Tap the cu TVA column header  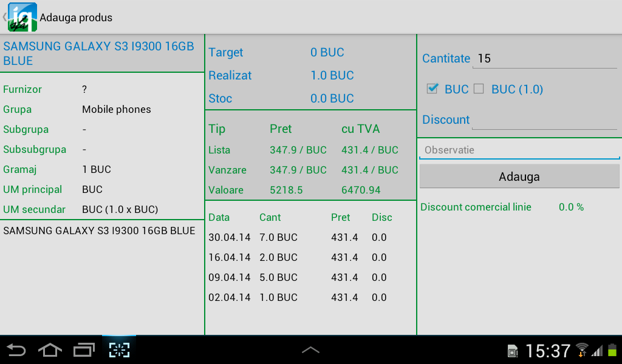pos(361,129)
